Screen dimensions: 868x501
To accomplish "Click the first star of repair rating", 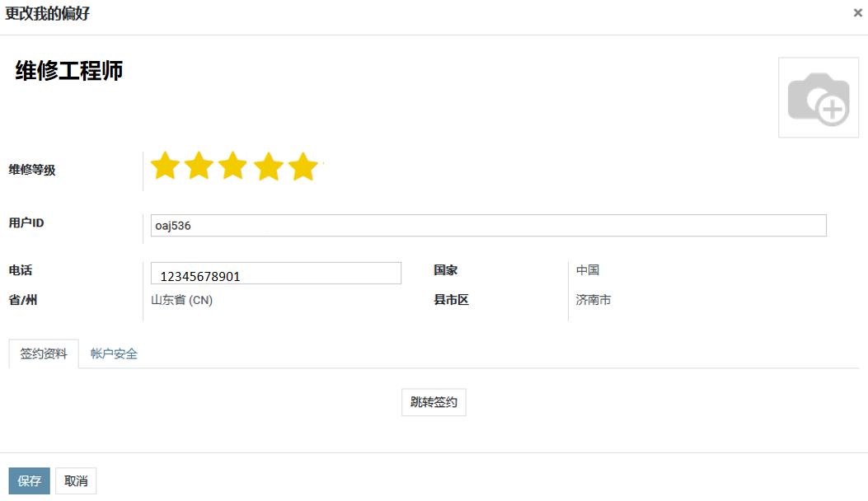I will click(165, 166).
